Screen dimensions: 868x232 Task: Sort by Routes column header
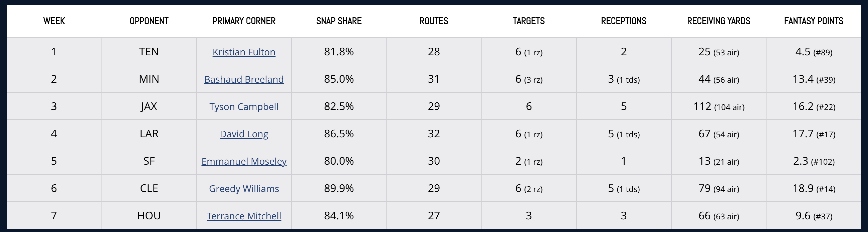[x=434, y=21]
